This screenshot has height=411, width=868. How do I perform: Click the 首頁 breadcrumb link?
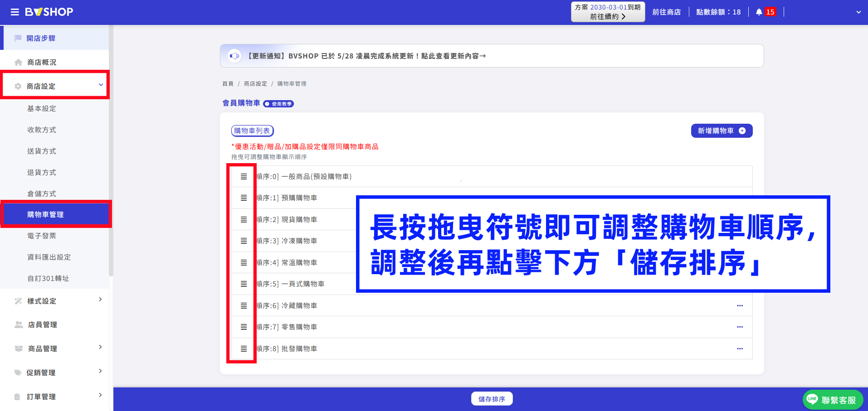[x=228, y=84]
